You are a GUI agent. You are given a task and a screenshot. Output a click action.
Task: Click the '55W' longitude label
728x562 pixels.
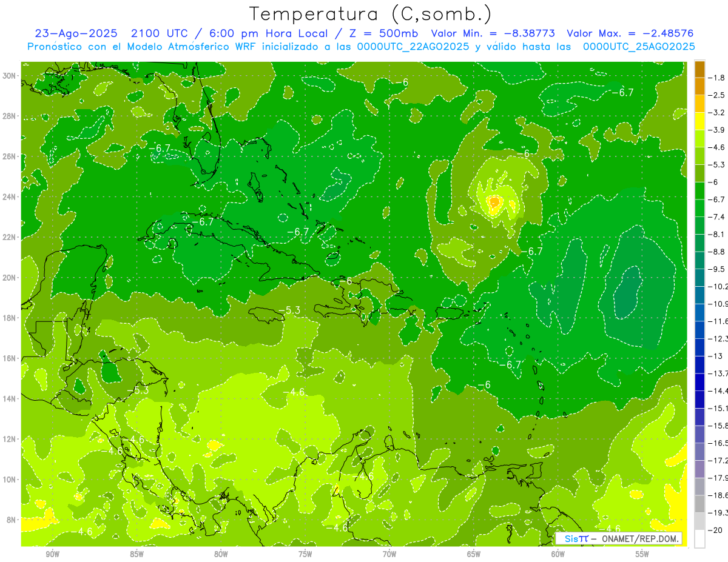642,554
